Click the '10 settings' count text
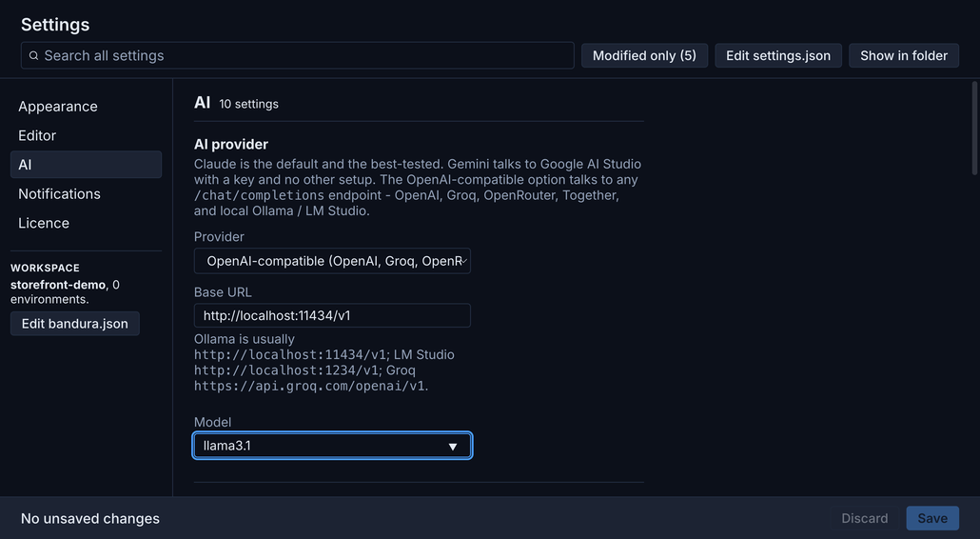This screenshot has height=539, width=980. [248, 105]
